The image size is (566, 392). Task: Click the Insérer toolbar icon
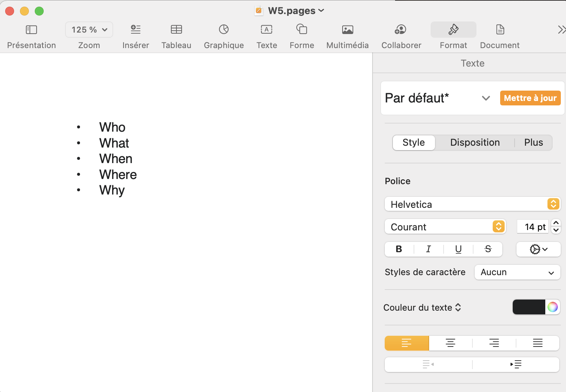click(x=136, y=30)
